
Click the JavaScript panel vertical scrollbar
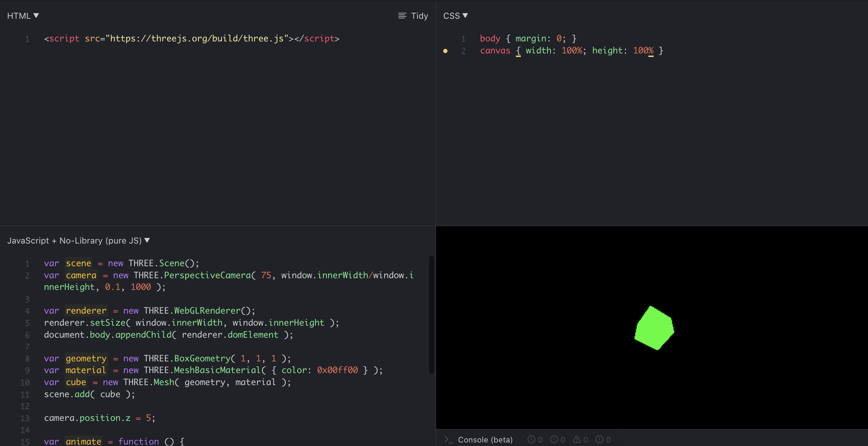pos(431,314)
